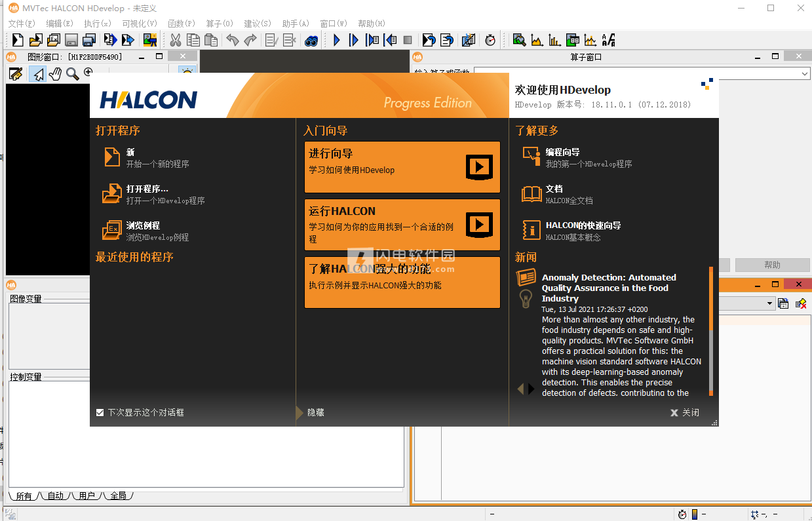Image resolution: width=812 pixels, height=521 pixels.
Task: Click the step over icon
Action: pos(355,40)
